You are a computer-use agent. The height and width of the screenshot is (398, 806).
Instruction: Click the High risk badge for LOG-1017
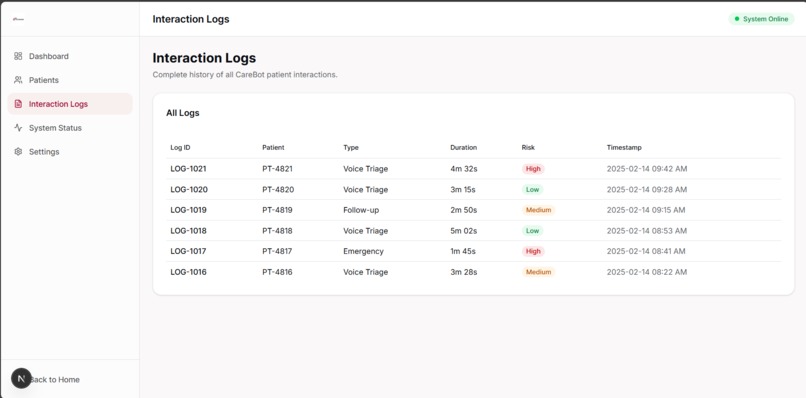tap(533, 251)
